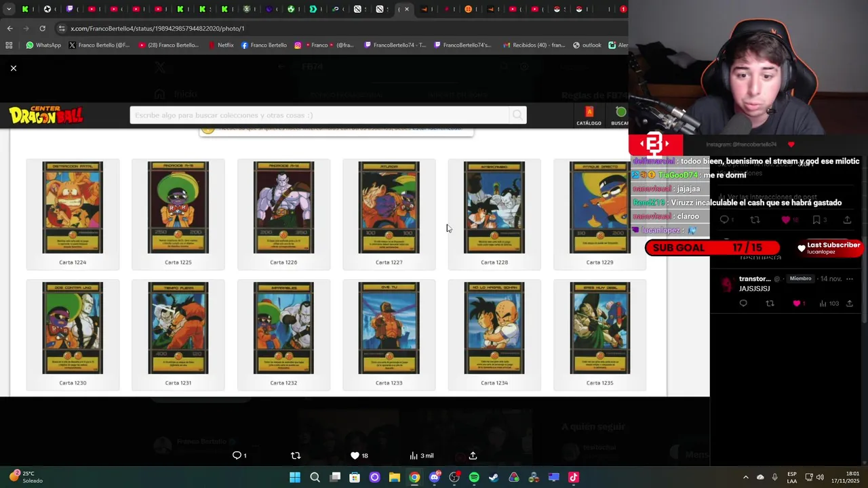Image resolution: width=868 pixels, height=488 pixels.
Task: Click the Dragon Ball Center logo in the photo
Action: tap(46, 115)
